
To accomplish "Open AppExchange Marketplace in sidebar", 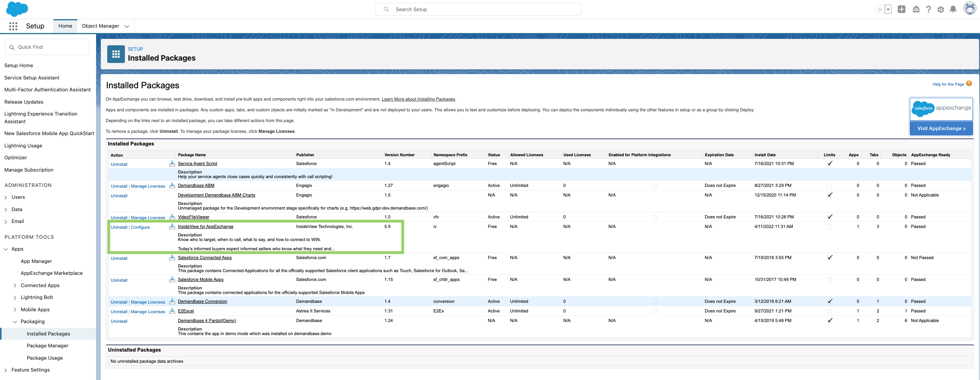I will pyautogui.click(x=51, y=273).
